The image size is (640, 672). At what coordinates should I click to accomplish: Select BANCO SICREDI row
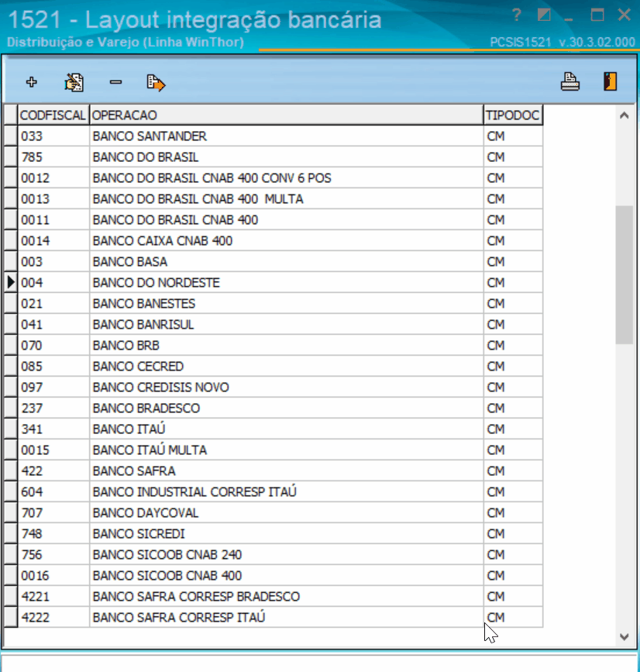[x=274, y=533]
